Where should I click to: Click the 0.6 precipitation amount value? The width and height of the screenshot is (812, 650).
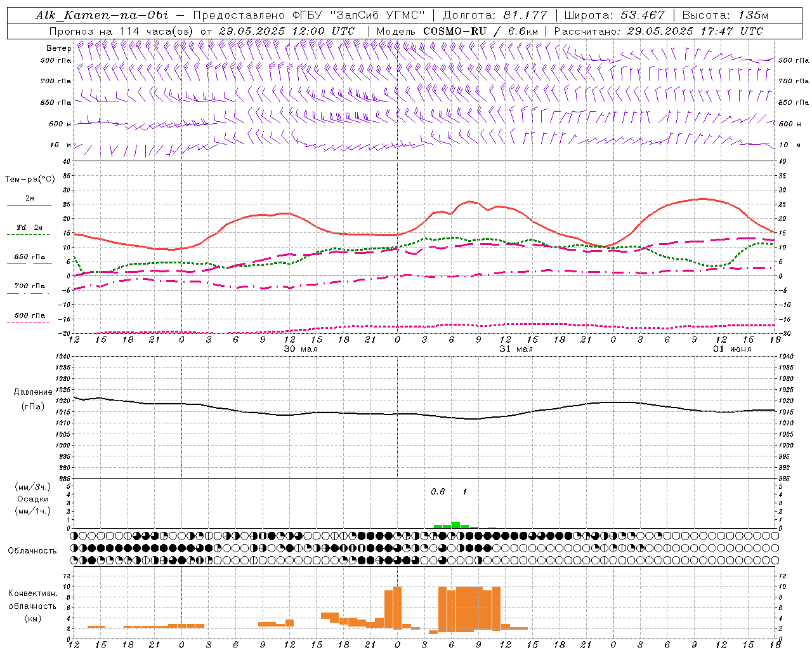[x=438, y=492]
